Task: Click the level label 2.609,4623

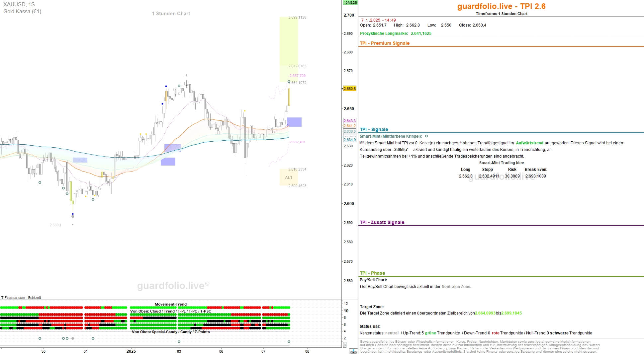Action: point(297,186)
